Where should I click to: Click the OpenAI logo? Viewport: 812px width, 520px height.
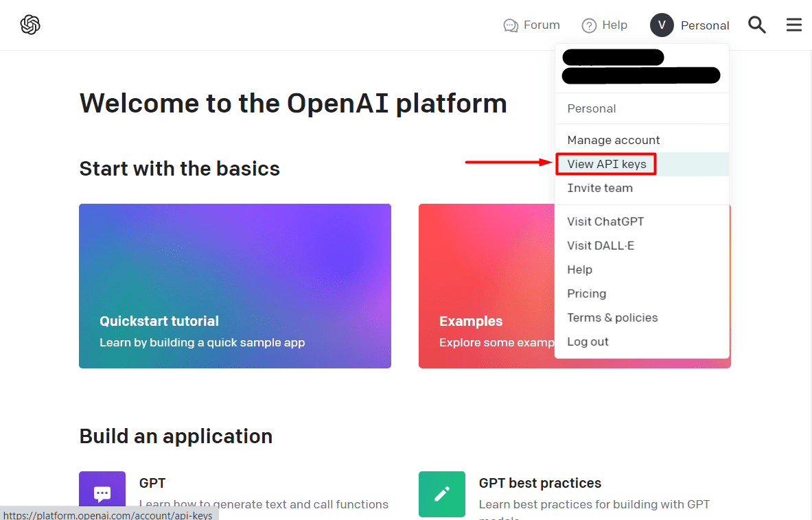[30, 25]
